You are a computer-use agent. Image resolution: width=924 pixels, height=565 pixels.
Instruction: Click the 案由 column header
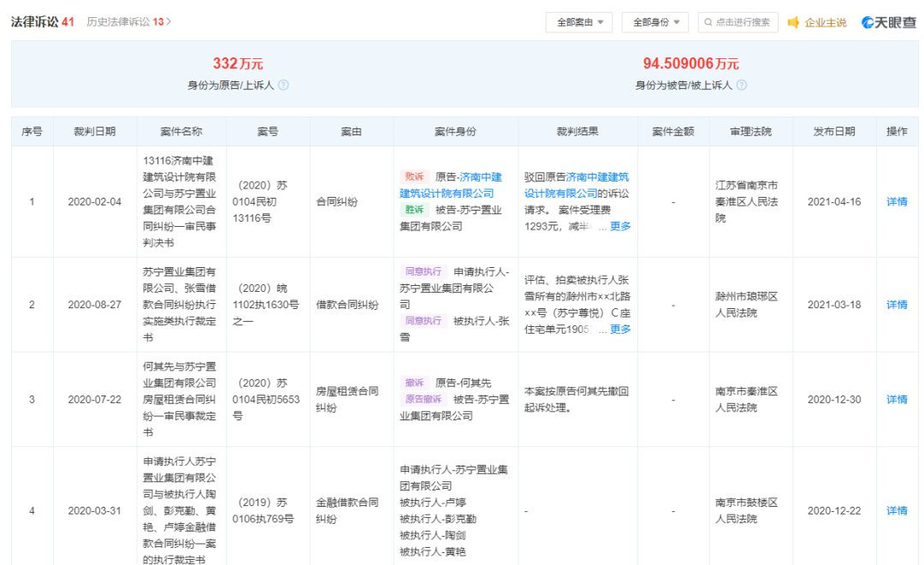[x=352, y=132]
